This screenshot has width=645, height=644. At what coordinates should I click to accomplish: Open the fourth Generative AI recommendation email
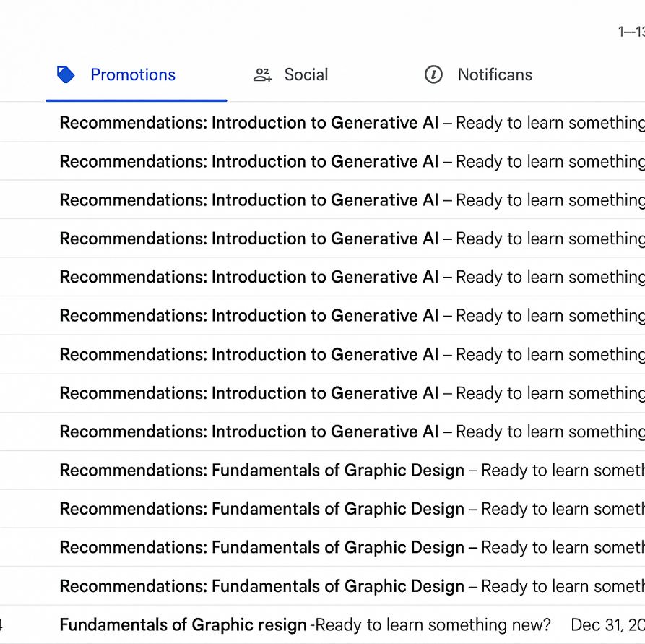coord(249,239)
